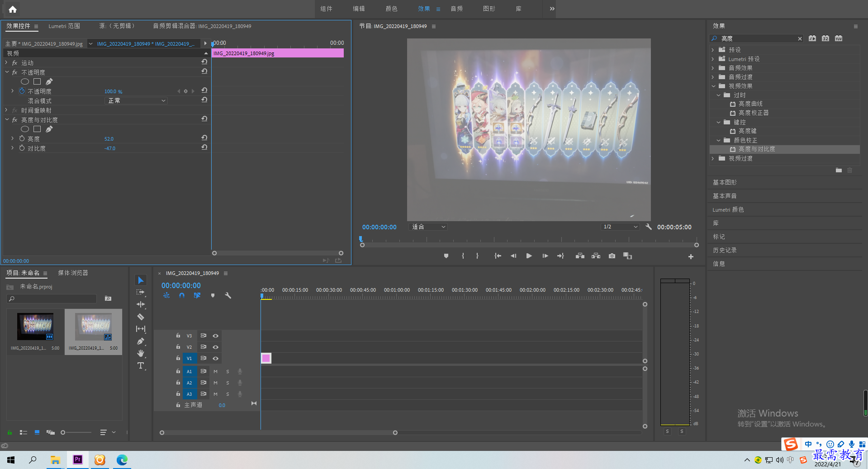Expand the 运动 effect
The height and width of the screenshot is (469, 868).
(x=6, y=63)
